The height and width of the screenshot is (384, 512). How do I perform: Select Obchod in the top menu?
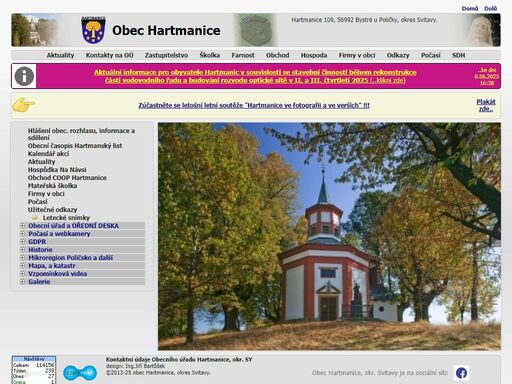(x=278, y=55)
